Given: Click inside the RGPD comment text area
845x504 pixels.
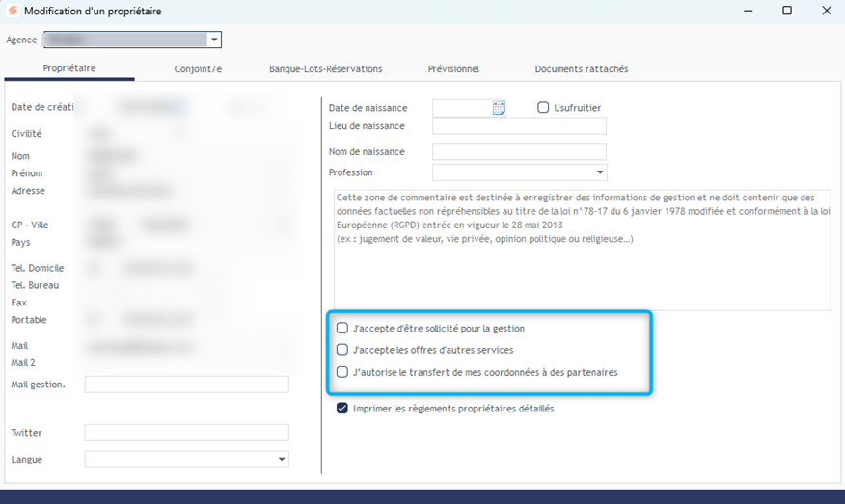Looking at the screenshot, I should coord(582,275).
